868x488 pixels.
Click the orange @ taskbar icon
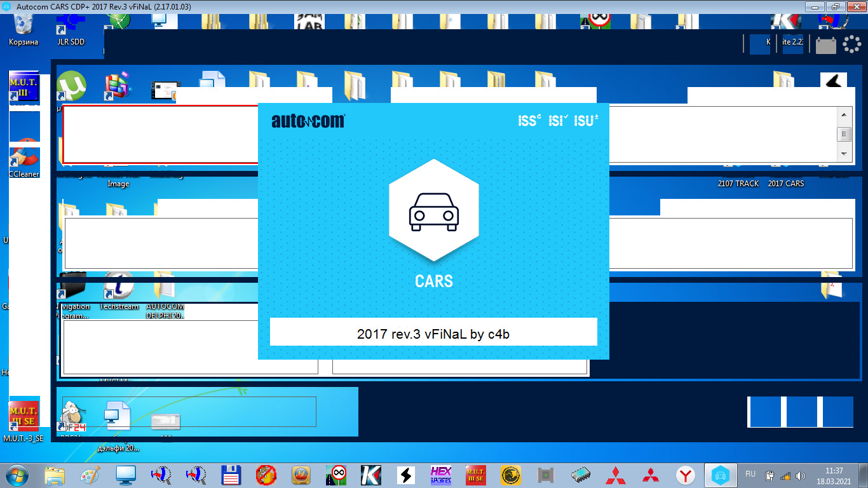click(x=301, y=475)
